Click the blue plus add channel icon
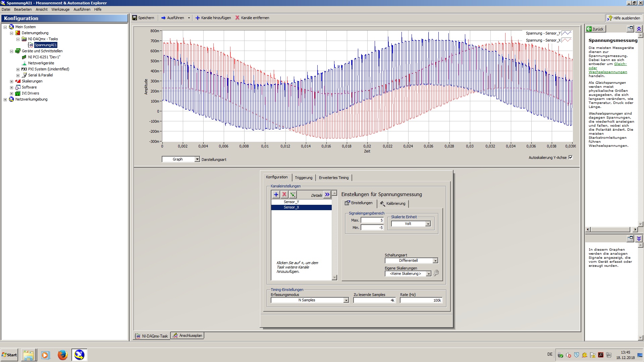The image size is (644, 362). tap(276, 194)
